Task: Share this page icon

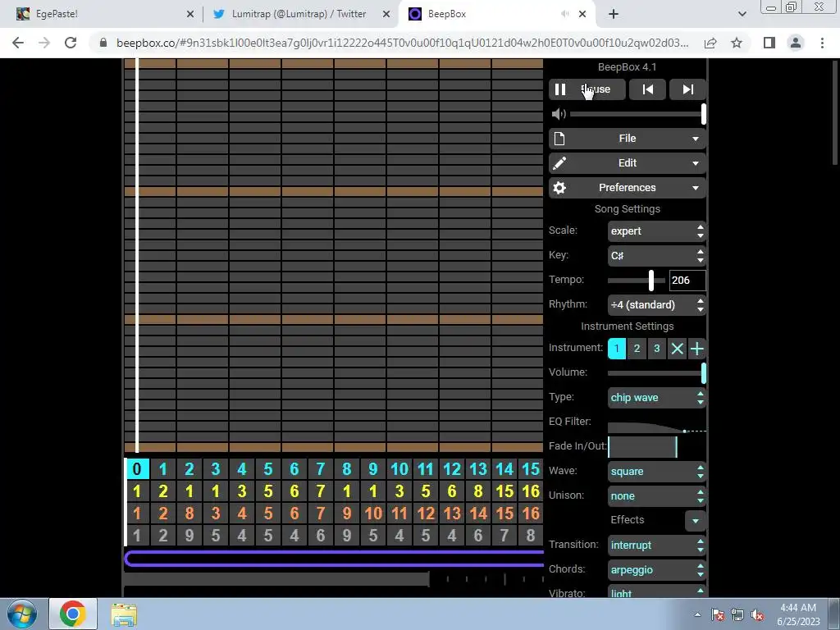Action: click(710, 43)
